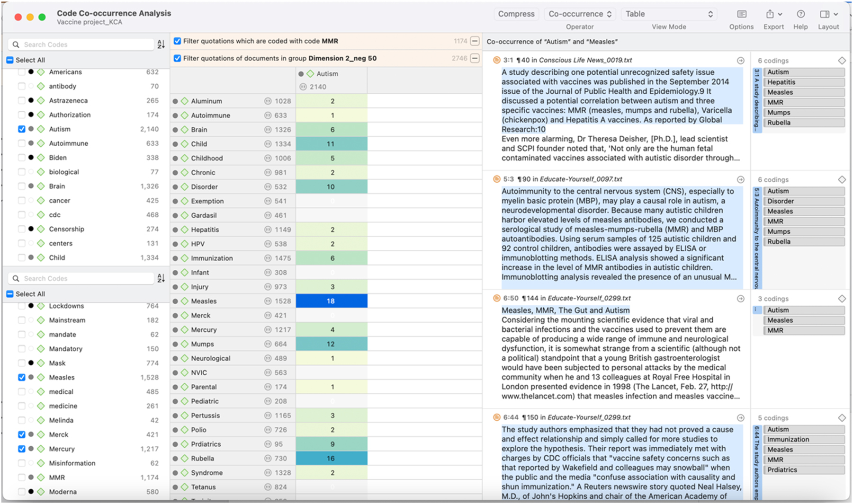Click the A-Z sort icon beside Search Codes
853x504 pixels.
point(161,44)
